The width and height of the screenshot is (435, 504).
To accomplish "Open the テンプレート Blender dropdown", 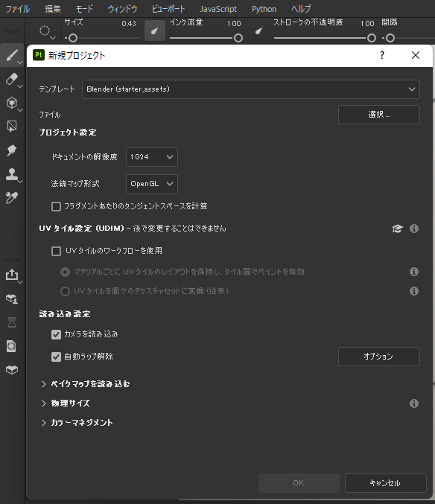I will (x=251, y=89).
